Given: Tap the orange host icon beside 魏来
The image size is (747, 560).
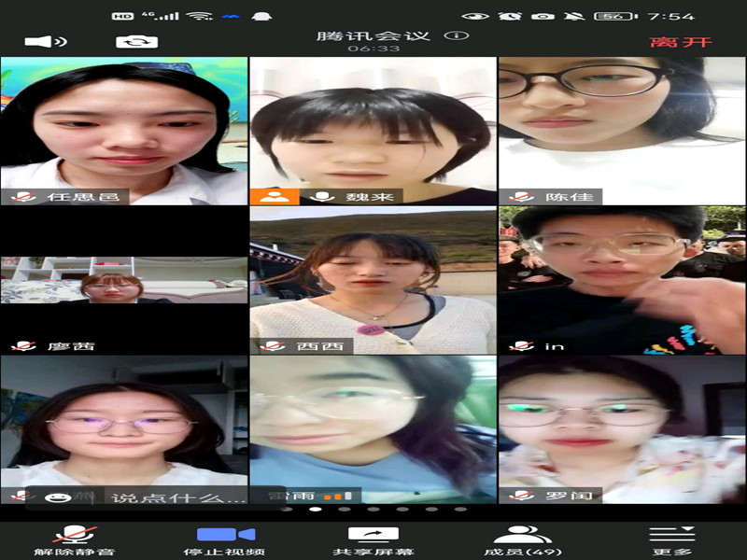Looking at the screenshot, I should (x=274, y=196).
